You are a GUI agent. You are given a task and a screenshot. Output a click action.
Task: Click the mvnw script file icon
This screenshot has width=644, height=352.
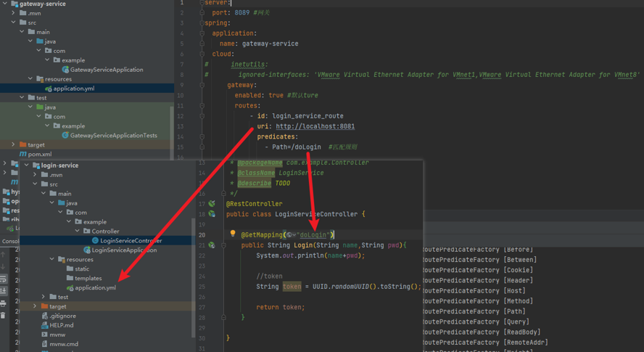pos(45,335)
